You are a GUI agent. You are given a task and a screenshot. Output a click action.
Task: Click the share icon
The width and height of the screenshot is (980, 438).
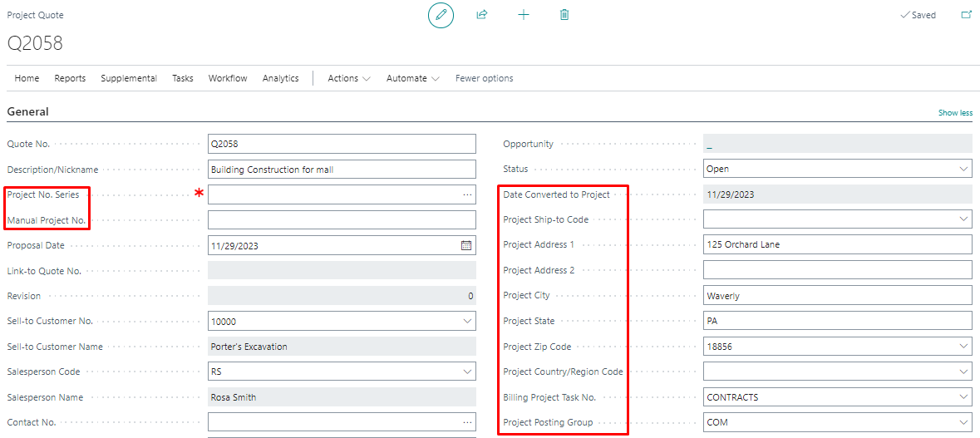(x=481, y=15)
